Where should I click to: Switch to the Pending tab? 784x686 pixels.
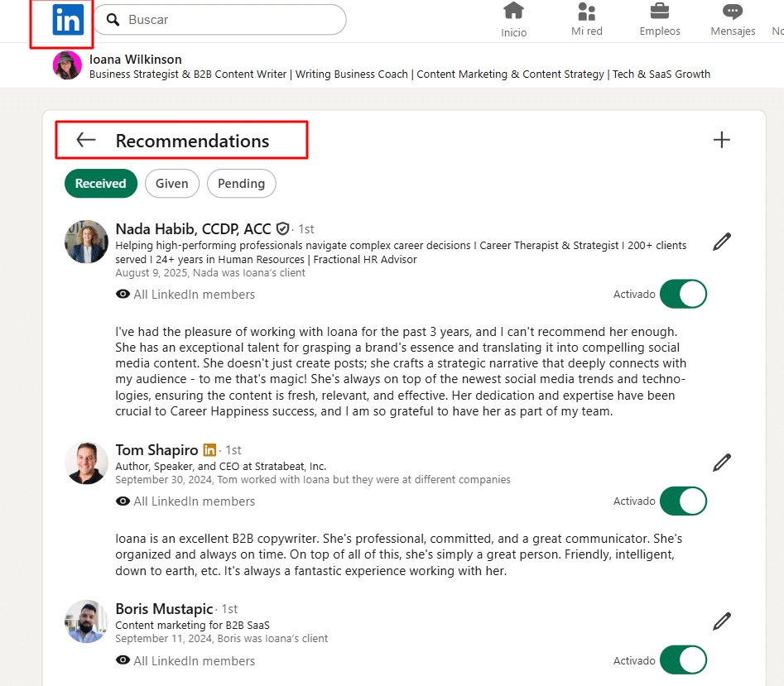click(242, 184)
